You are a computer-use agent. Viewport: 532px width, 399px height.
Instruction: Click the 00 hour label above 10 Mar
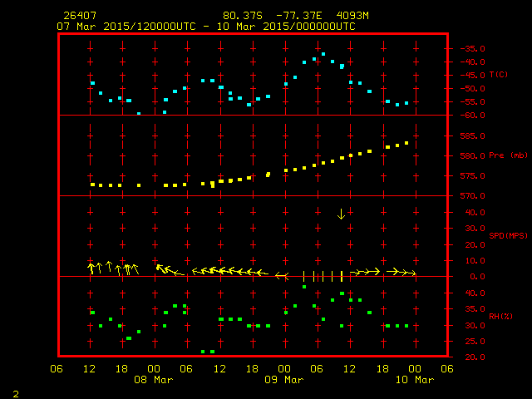coord(415,369)
